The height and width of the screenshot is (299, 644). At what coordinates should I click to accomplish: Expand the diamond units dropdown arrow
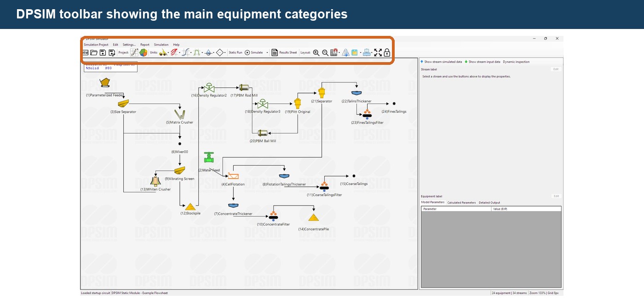tap(225, 53)
